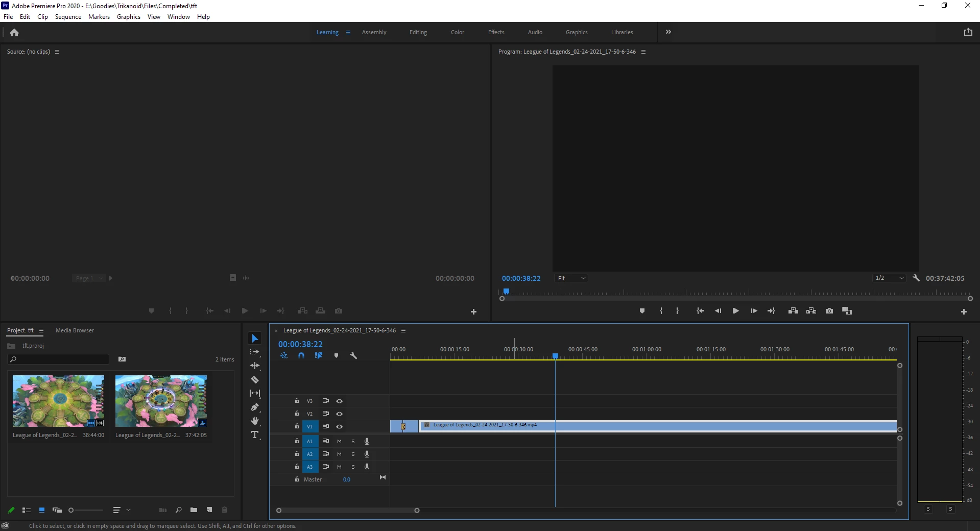The image size is (980, 531).
Task: Open Program monitor button editor plus
Action: click(964, 311)
